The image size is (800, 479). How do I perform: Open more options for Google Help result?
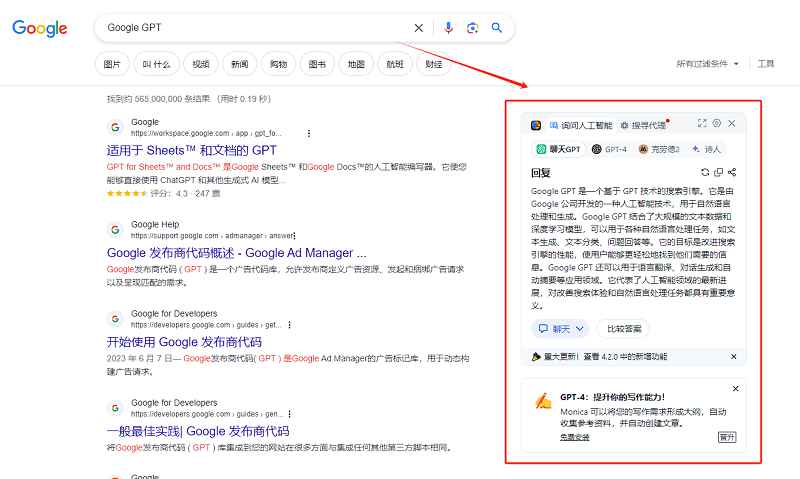tap(294, 236)
